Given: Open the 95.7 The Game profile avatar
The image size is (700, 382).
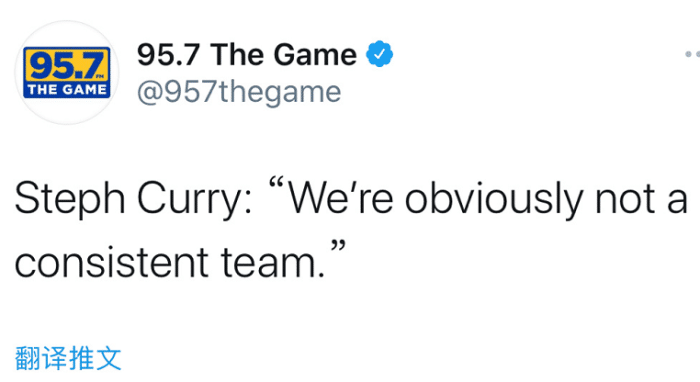Looking at the screenshot, I should tap(67, 72).
